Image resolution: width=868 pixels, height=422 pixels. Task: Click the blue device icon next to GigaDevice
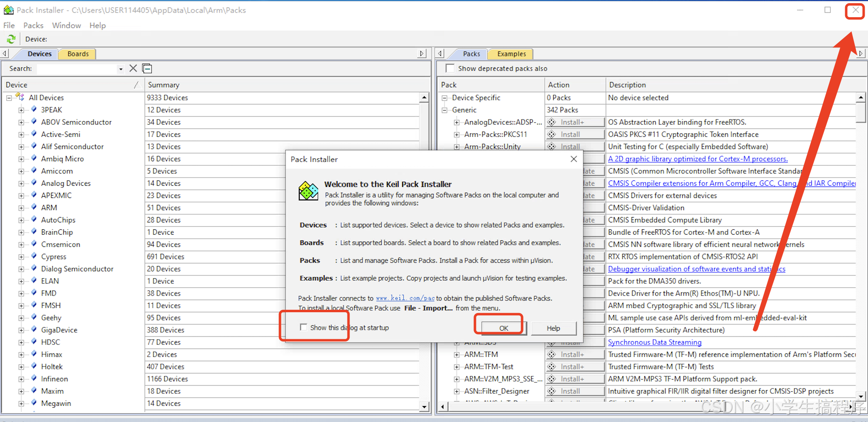tap(34, 330)
